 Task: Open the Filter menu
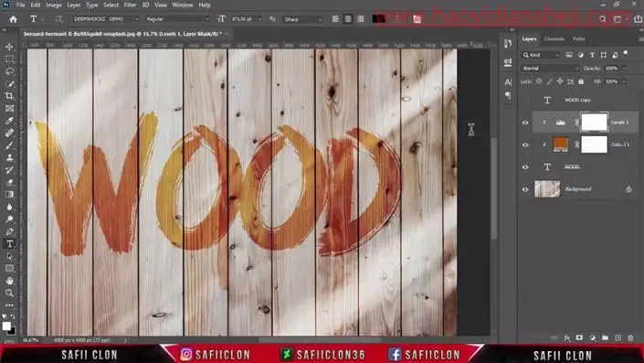(130, 5)
